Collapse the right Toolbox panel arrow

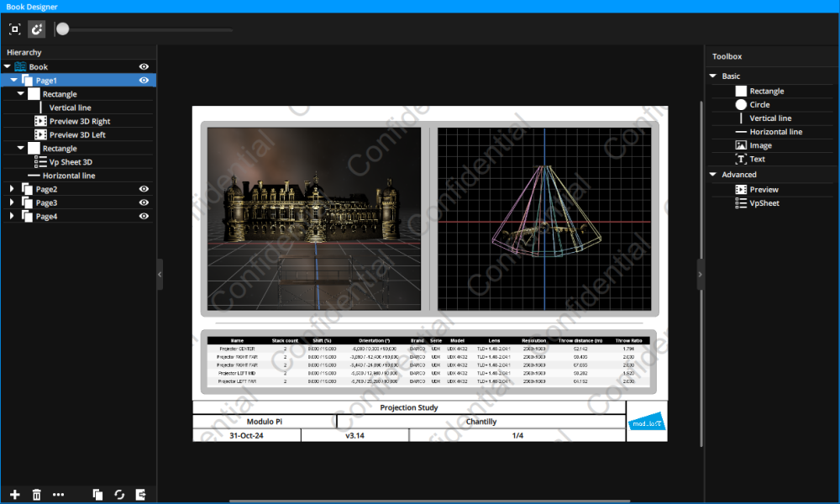tap(700, 274)
